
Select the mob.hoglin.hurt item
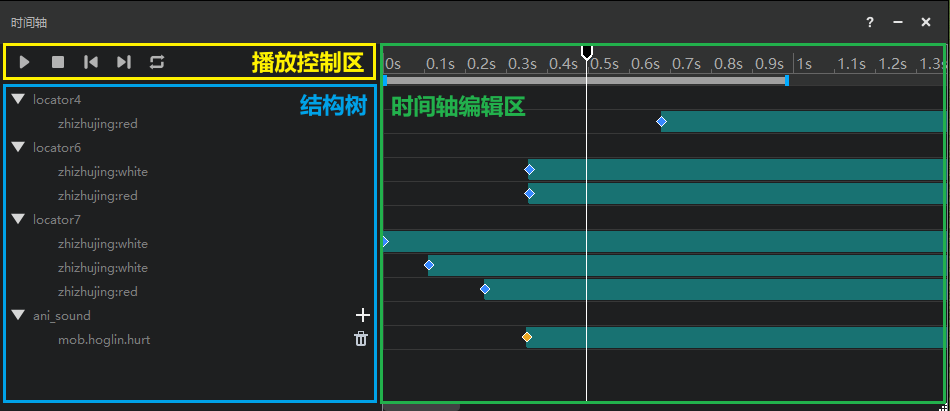tap(104, 340)
